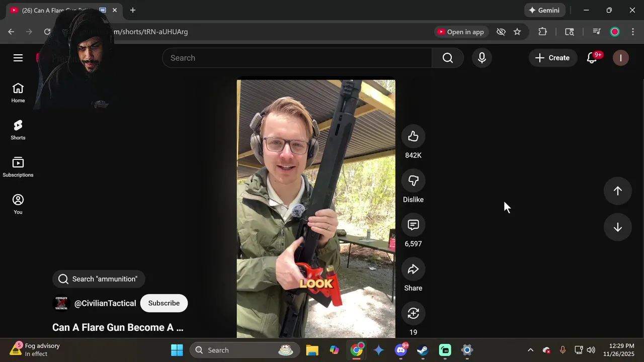Open the Fog advisory weather widget

click(35, 350)
